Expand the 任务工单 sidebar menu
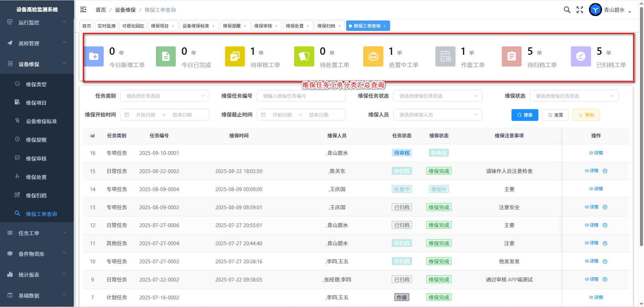The height and width of the screenshot is (307, 644). (37, 233)
